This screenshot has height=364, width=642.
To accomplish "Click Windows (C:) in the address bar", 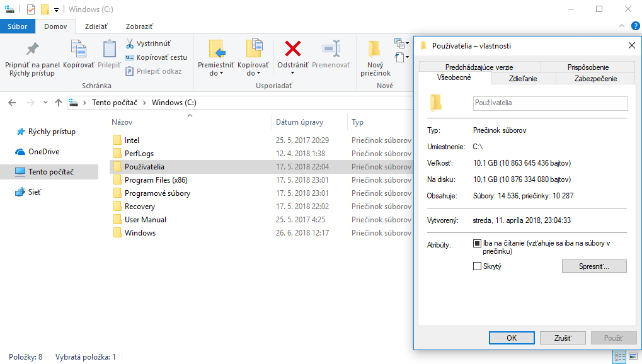I will (174, 103).
